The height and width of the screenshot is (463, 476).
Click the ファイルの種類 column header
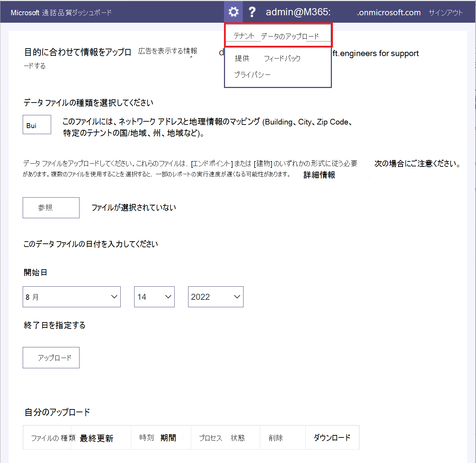pyautogui.click(x=53, y=438)
